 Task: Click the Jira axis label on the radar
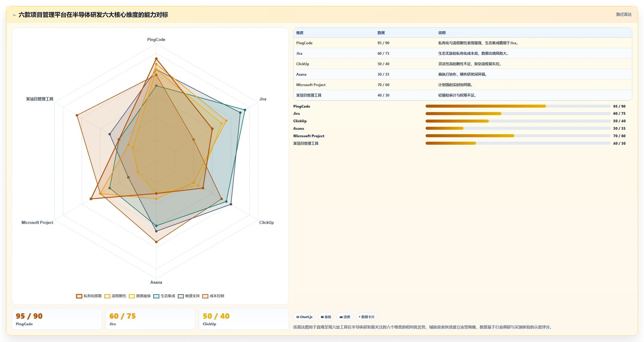263,99
